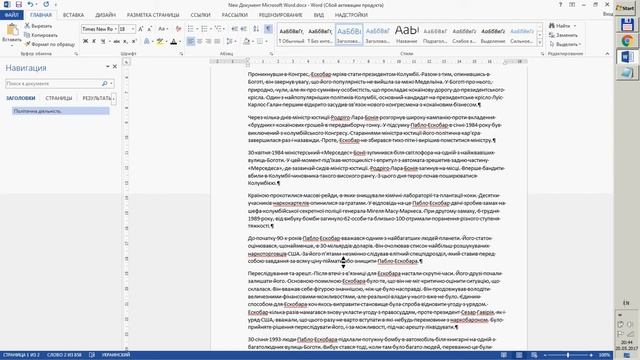Align text to the right
This screenshot has width=640, height=360.
point(208,41)
